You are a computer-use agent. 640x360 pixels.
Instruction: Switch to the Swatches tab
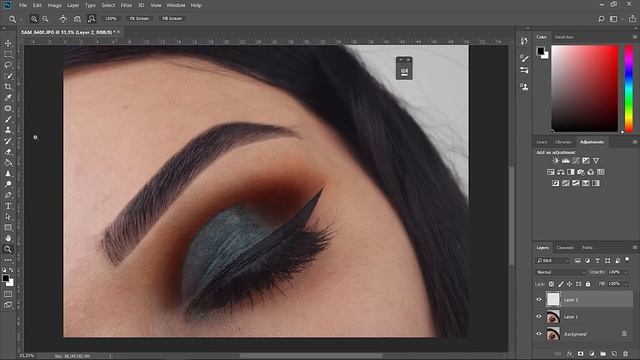click(564, 37)
